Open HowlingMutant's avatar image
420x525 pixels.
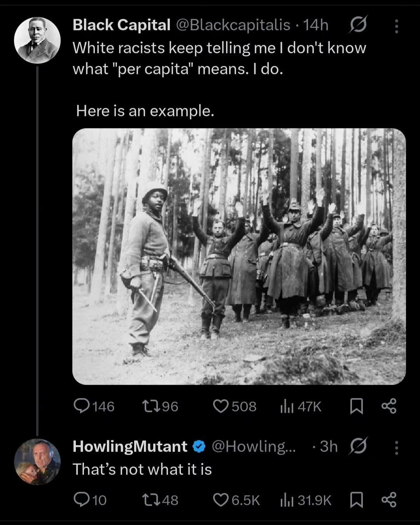(38, 462)
